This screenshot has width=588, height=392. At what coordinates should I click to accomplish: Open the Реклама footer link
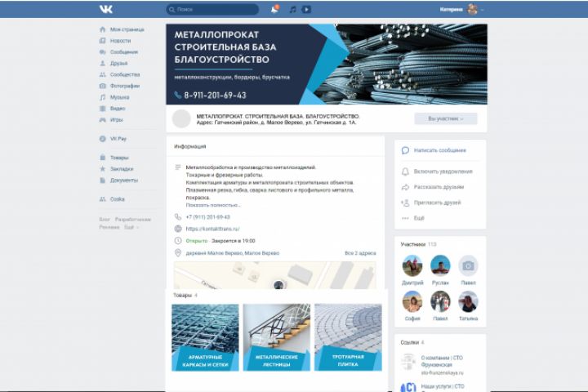pyautogui.click(x=109, y=227)
